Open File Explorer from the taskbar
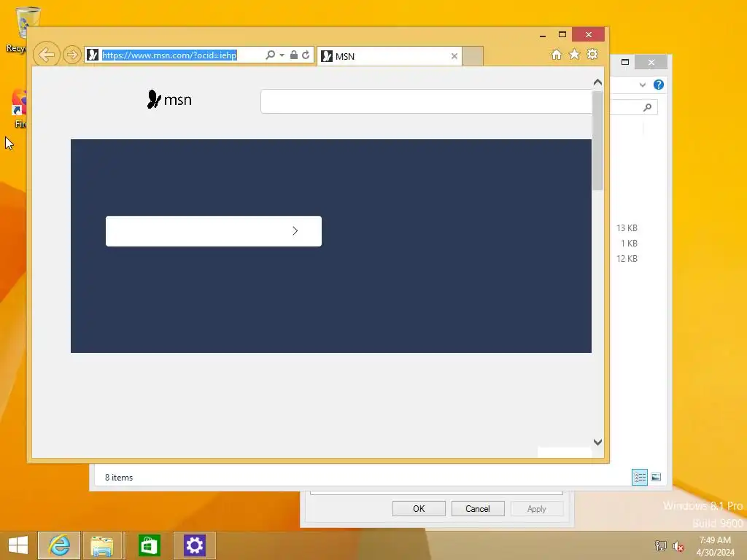This screenshot has width=747, height=560. coord(102,545)
